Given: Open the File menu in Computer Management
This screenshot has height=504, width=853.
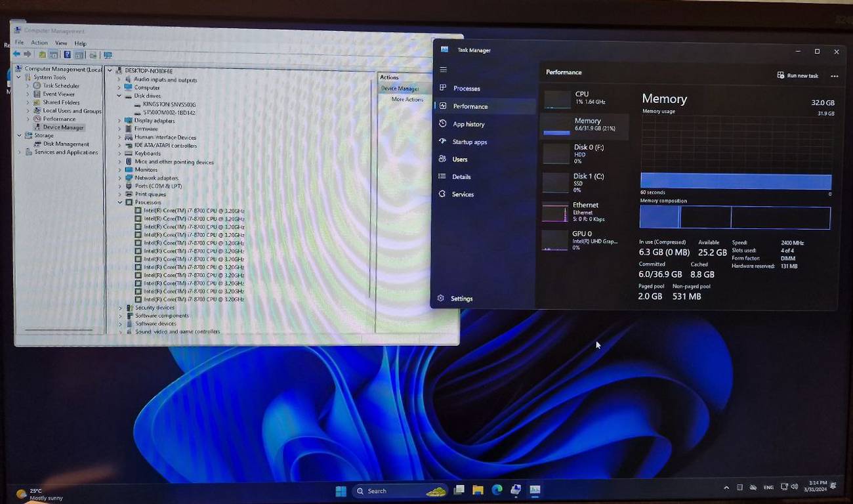Looking at the screenshot, I should 19,43.
